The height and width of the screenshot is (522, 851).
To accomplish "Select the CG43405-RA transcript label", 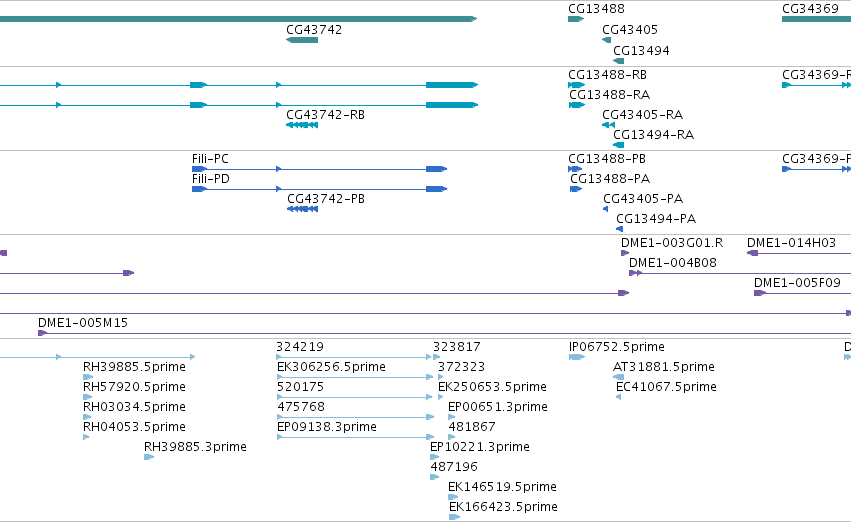I will 643,115.
